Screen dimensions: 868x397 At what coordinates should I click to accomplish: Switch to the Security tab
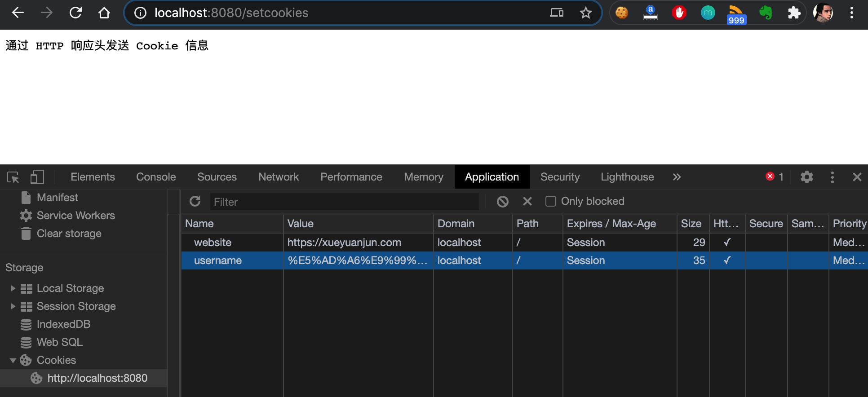tap(560, 177)
